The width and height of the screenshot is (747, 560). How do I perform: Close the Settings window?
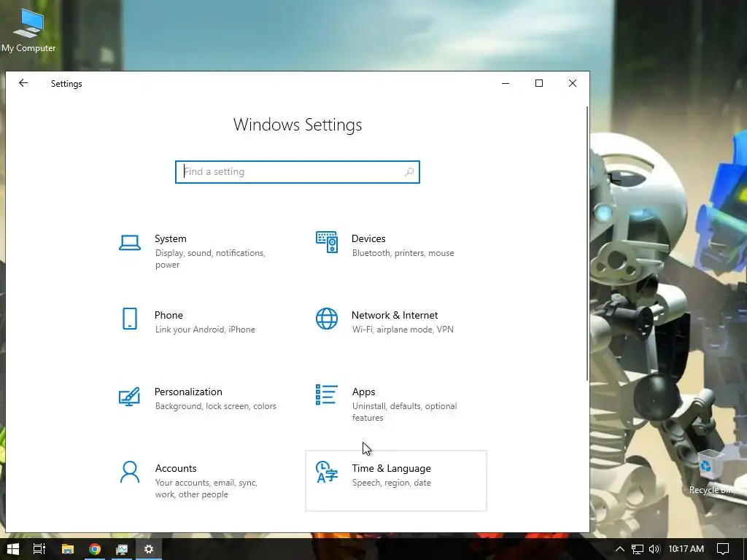[x=572, y=83]
